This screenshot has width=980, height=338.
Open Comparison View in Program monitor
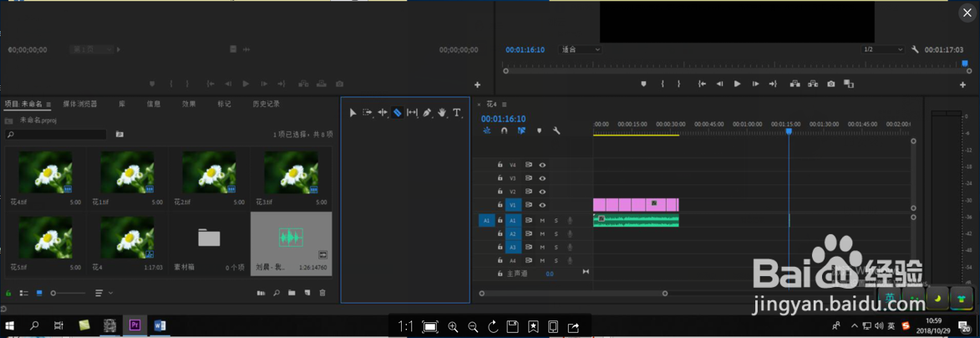848,84
